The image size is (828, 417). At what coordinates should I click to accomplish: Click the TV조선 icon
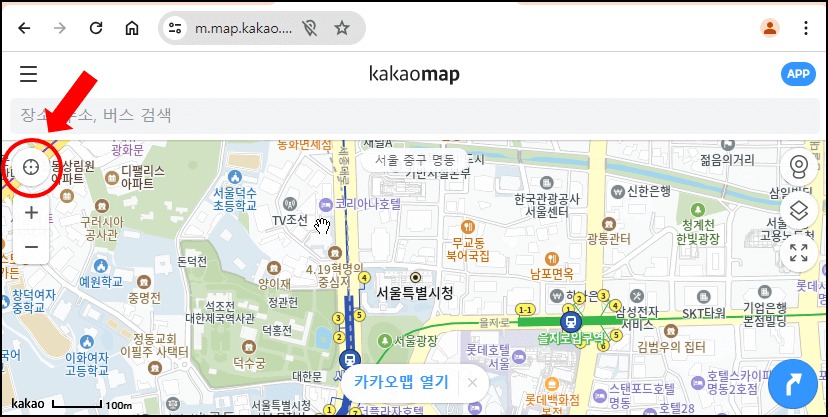[x=289, y=203]
